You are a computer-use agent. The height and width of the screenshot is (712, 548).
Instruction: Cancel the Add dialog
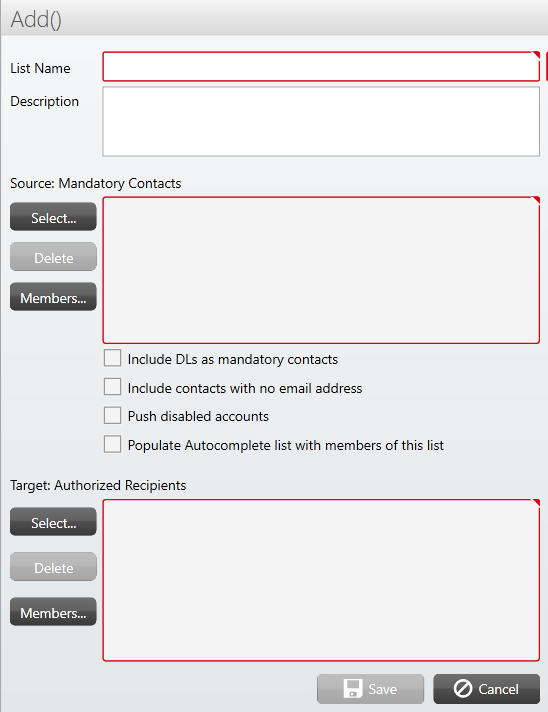[486, 689]
